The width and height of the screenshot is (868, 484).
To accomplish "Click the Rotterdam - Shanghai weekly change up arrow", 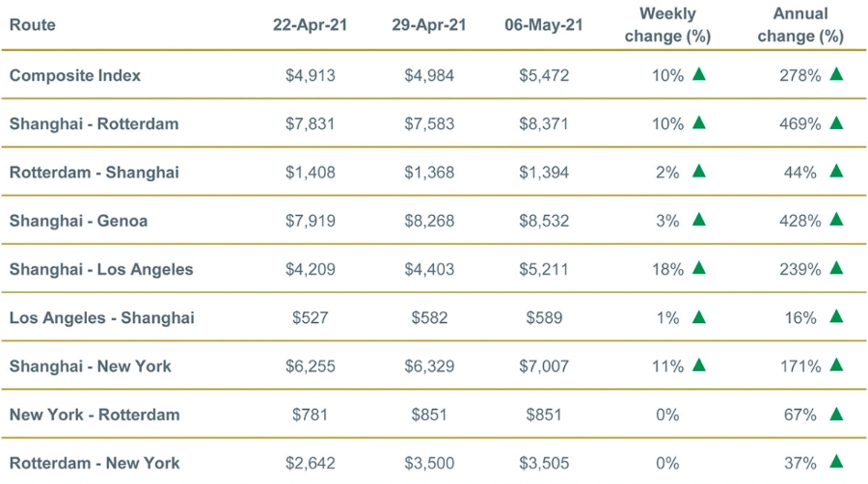I will pos(699,171).
